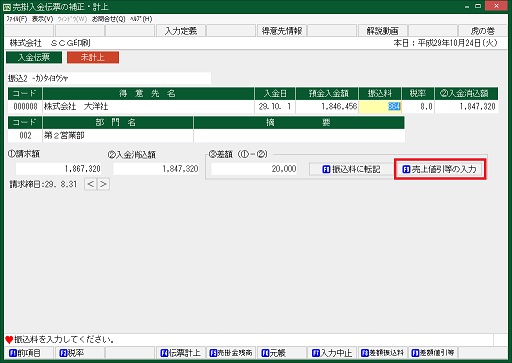Go to next billing closing date arrow
The width and height of the screenshot is (512, 363).
point(103,184)
